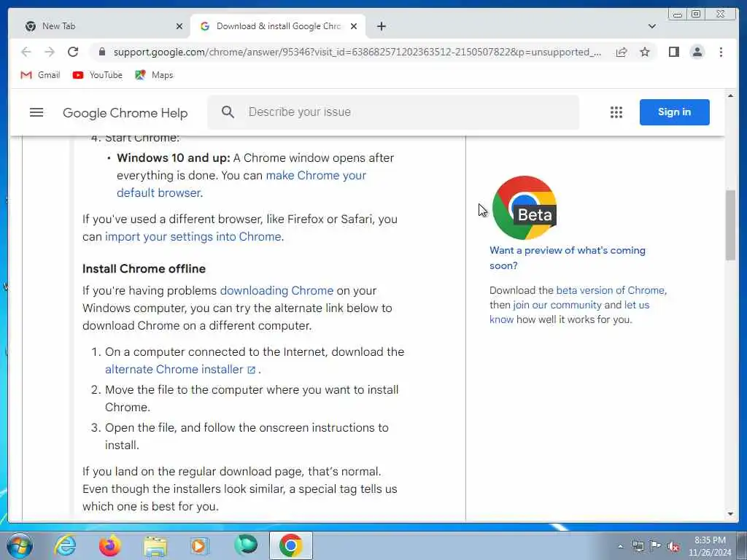Open the YouTube bookmark
Screen dimensions: 747x560
coord(98,75)
